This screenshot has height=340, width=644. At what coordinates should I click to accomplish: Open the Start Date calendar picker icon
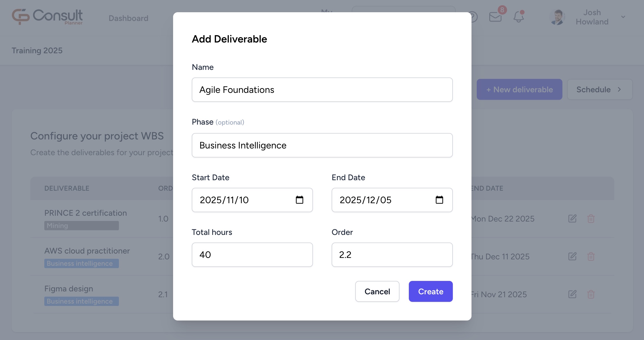tap(299, 200)
